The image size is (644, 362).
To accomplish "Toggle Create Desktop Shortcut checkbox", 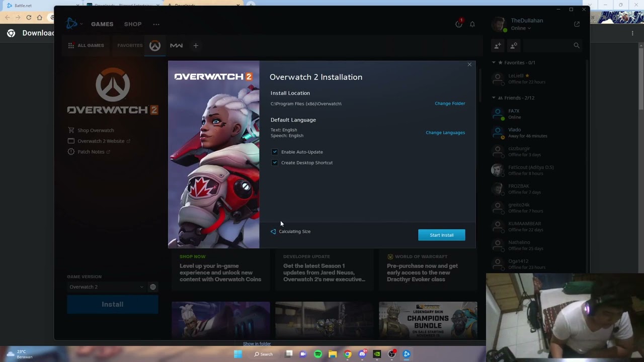I will tap(275, 162).
